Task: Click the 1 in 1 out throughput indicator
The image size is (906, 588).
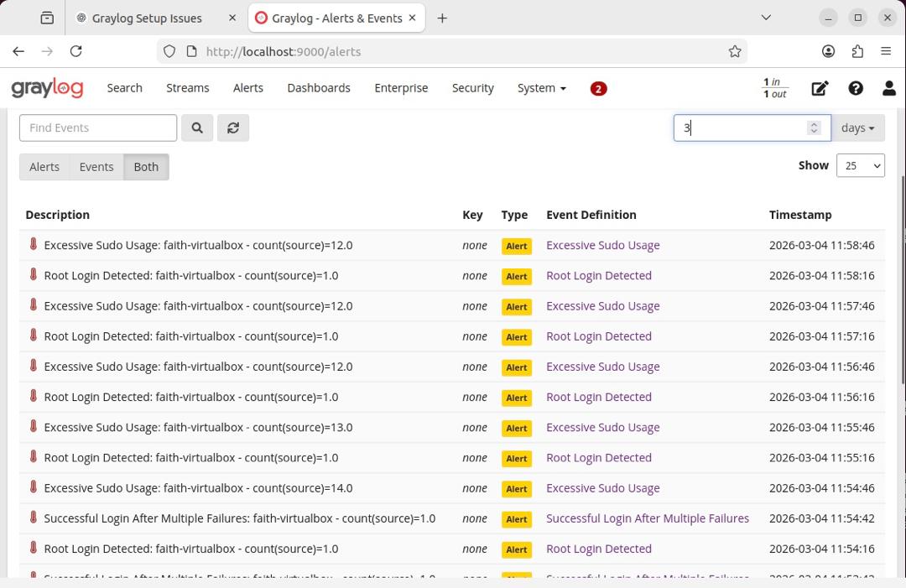Action: point(775,88)
